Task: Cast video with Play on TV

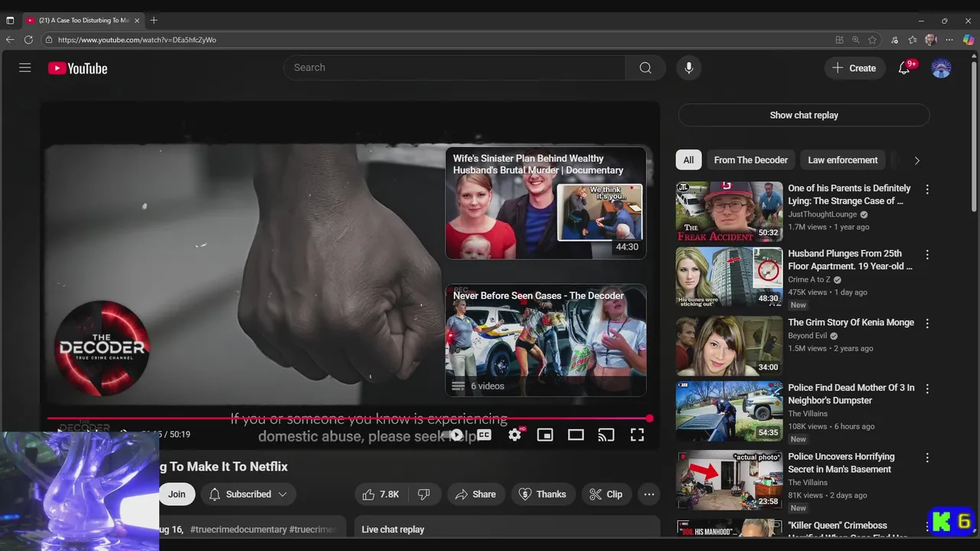Action: [x=606, y=435]
